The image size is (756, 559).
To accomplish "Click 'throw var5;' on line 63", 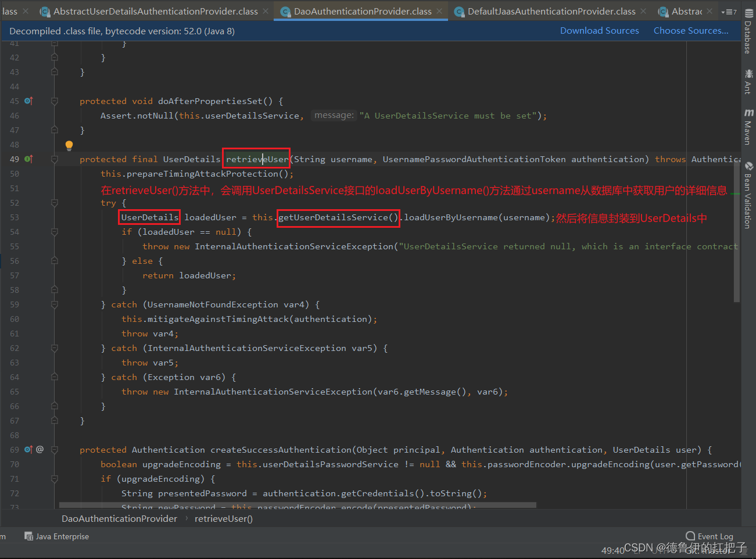I will [150, 363].
